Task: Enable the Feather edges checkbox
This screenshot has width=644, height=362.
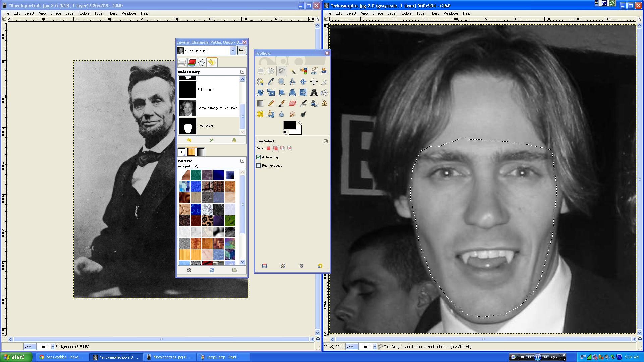Action: coord(258,165)
